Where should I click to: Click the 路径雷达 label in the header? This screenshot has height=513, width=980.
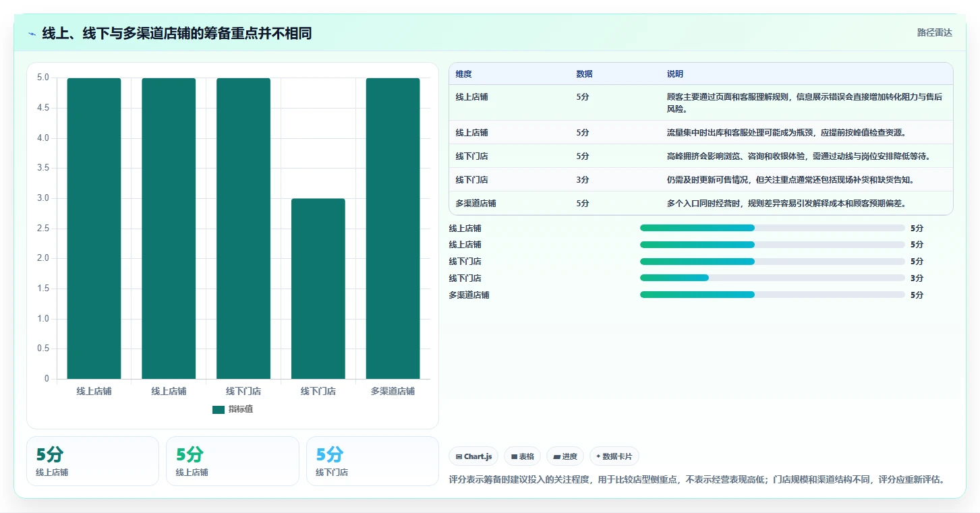click(x=934, y=32)
